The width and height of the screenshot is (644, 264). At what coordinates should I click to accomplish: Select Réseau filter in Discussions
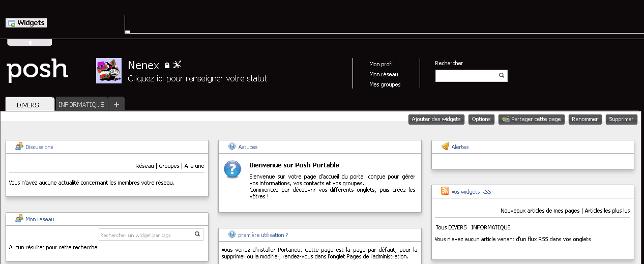[144, 166]
